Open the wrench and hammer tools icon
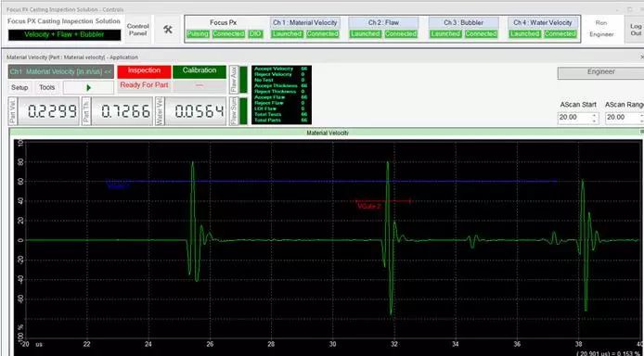 (168, 29)
